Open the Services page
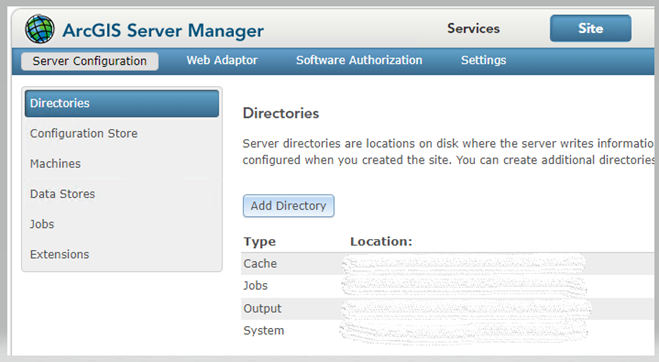This screenshot has height=362, width=659. [473, 29]
